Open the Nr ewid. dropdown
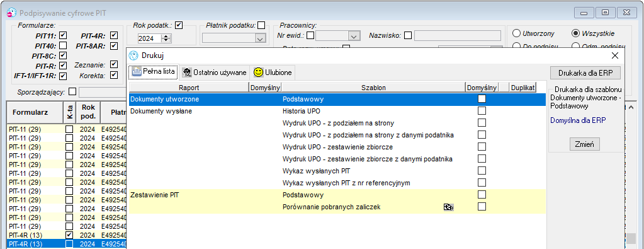 [x=354, y=36]
